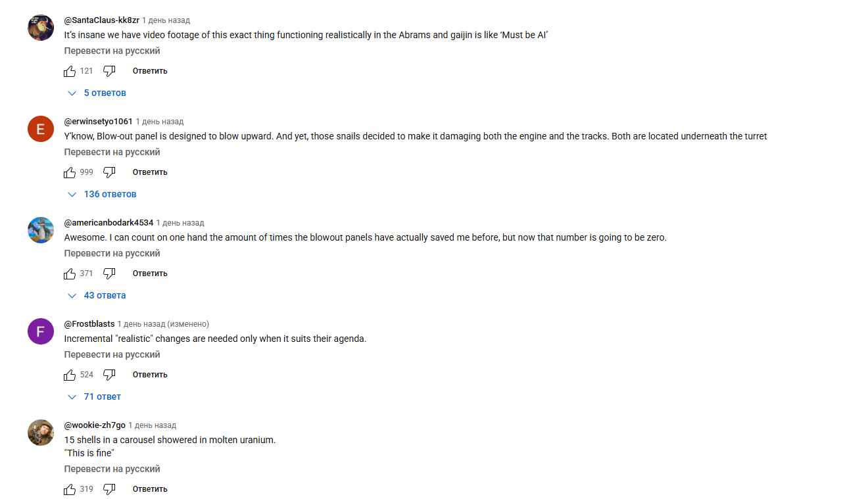The height and width of the screenshot is (499, 868).
Task: Thumbs up the americanbodark4534 comment
Action: click(x=70, y=273)
